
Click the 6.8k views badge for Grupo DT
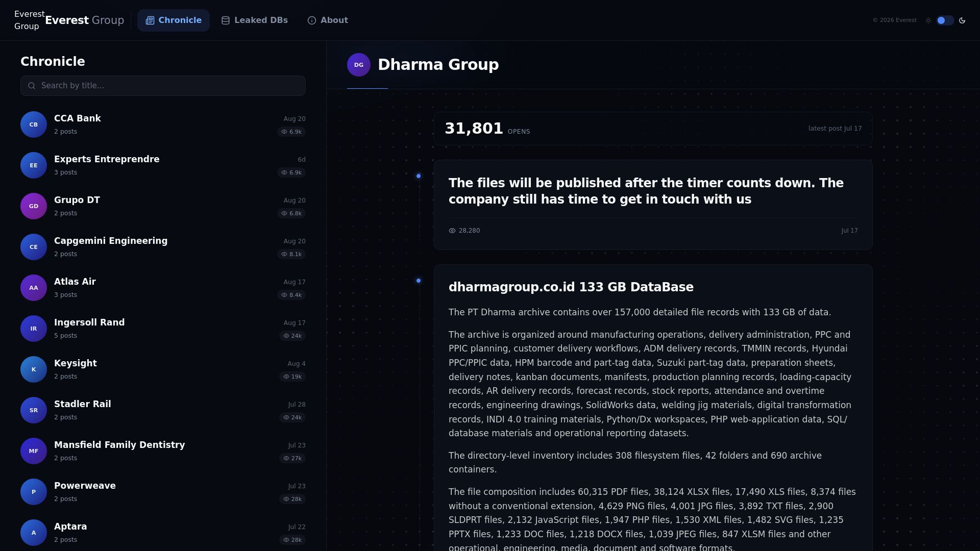[x=291, y=213]
